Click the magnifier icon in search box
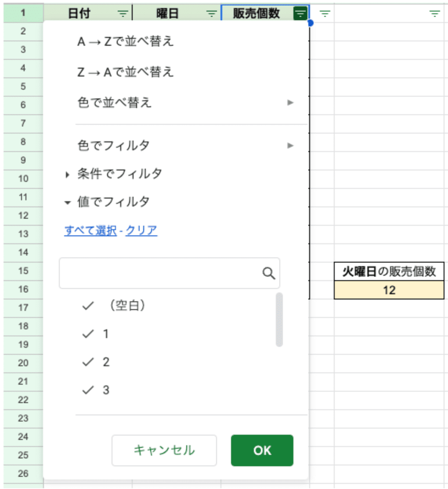This screenshot has height=489, width=448. [269, 273]
